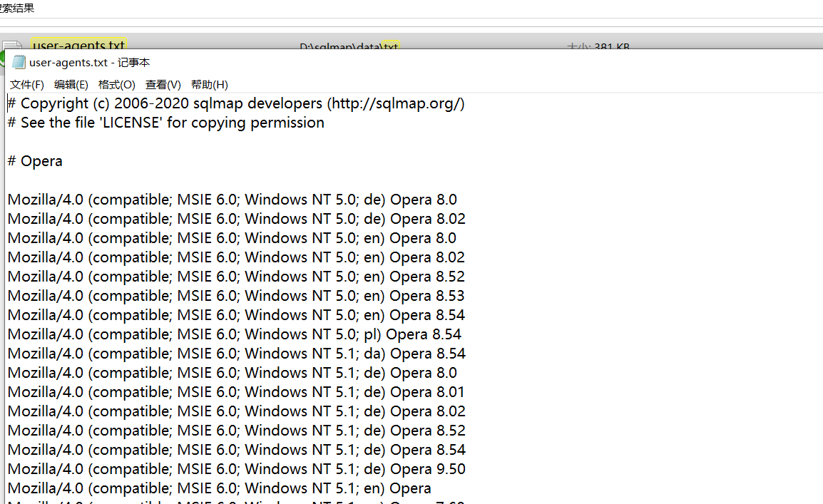This screenshot has height=504, width=823.
Task: Select the highlighted user-agents.txt search result
Action: pos(78,45)
